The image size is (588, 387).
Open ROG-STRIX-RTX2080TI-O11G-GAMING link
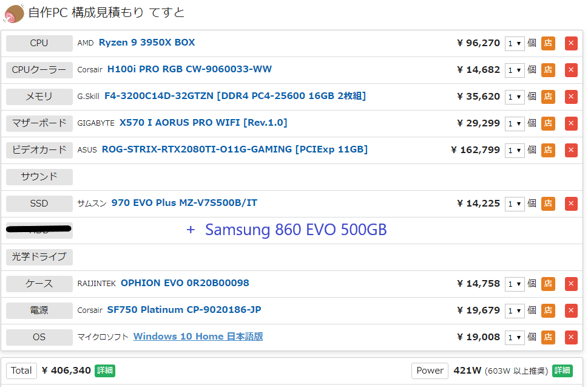point(235,149)
